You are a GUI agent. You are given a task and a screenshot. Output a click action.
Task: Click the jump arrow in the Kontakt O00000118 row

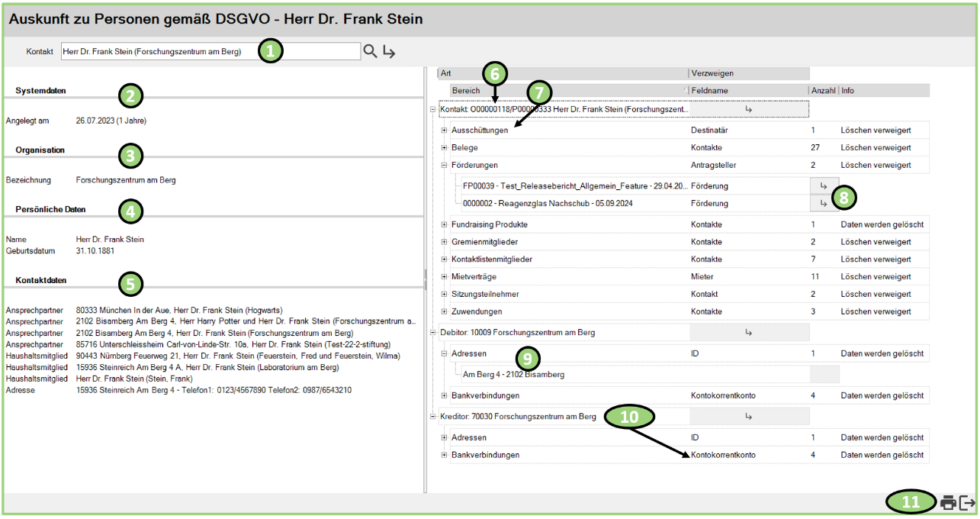point(748,110)
